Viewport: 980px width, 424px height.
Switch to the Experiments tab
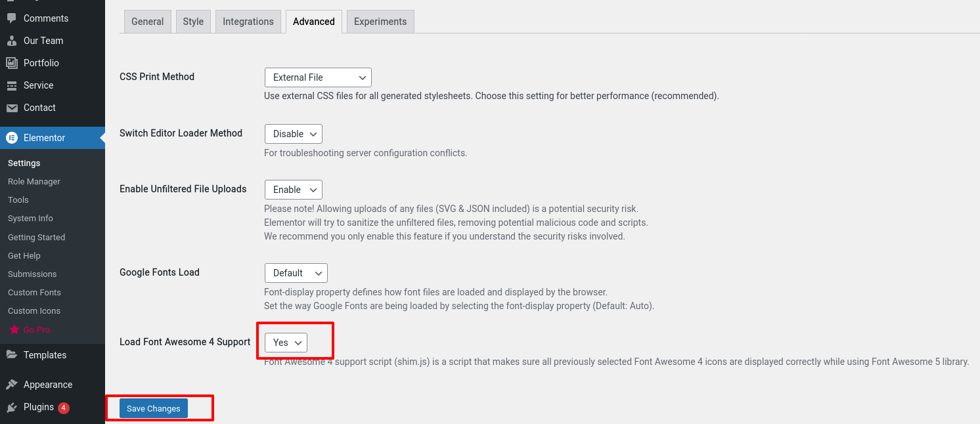pos(380,22)
